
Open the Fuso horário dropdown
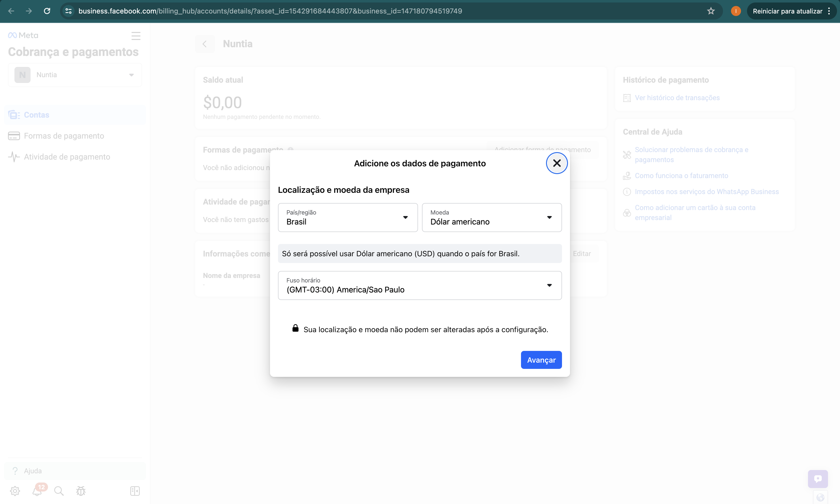pos(420,285)
